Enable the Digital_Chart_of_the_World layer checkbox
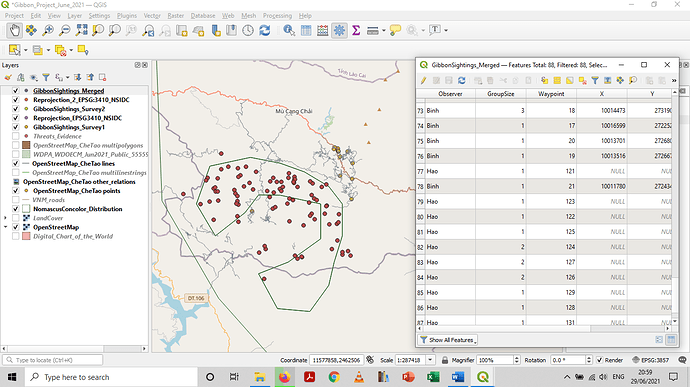 point(15,236)
